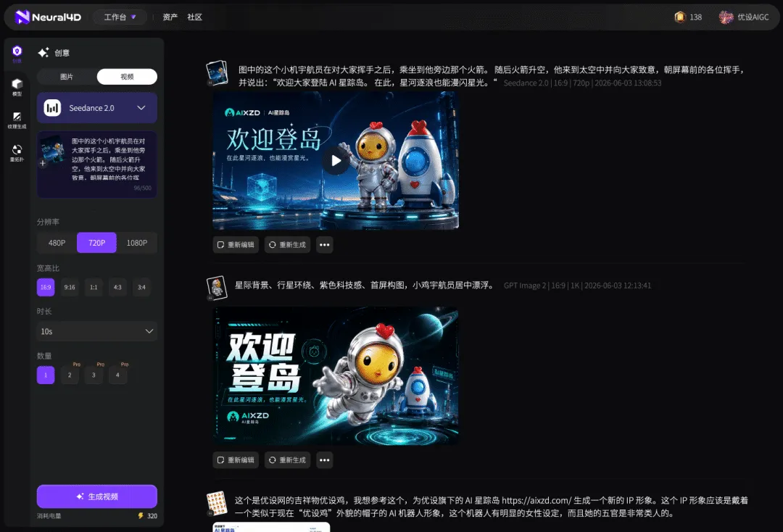Viewport: 783px width, 532px height.
Task: Click the Seedance 2.0 | 16:9 | 720p metadata text
Action: point(582,83)
